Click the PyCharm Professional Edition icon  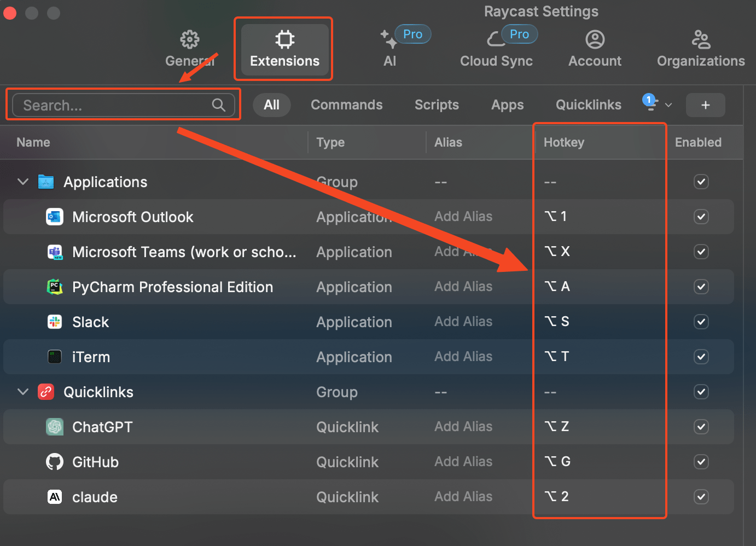click(x=55, y=287)
